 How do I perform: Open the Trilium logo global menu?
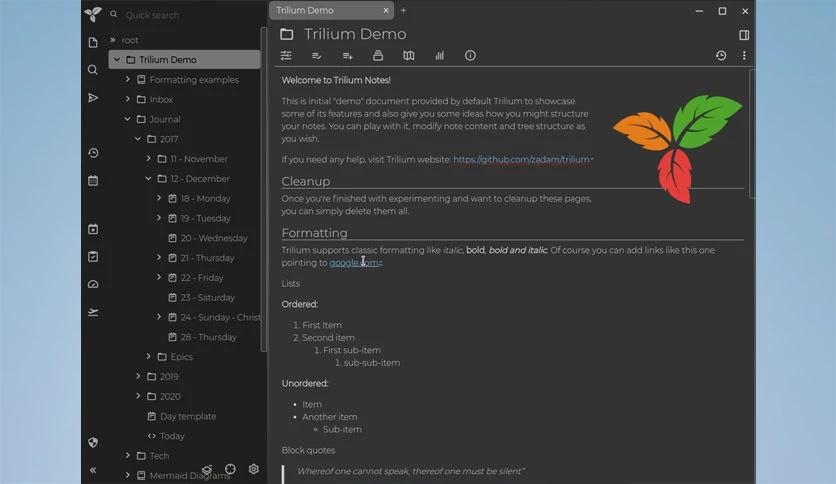click(x=93, y=14)
